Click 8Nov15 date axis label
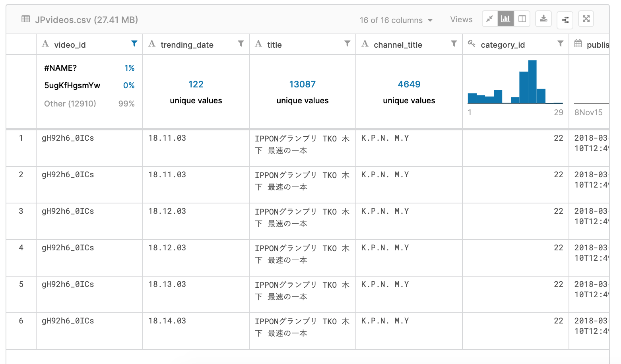 tap(588, 112)
